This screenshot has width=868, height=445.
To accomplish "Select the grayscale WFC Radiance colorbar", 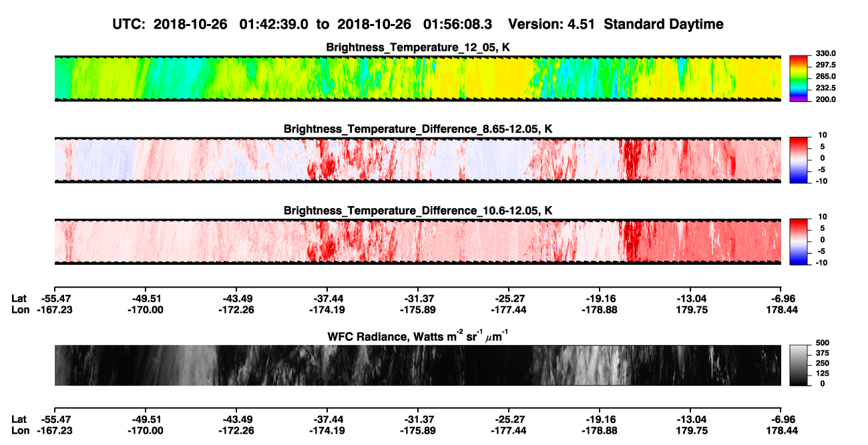I will 799,364.
